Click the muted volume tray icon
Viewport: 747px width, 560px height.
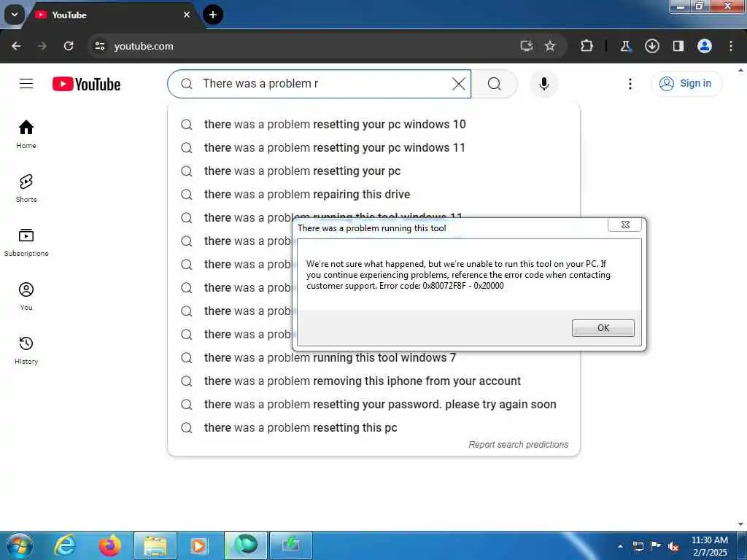pyautogui.click(x=673, y=547)
